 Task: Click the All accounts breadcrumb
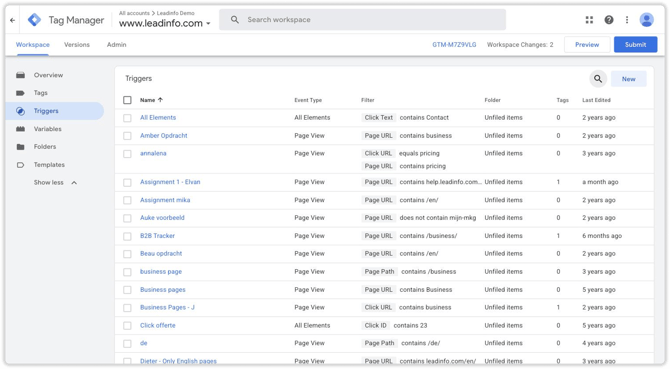click(x=134, y=13)
